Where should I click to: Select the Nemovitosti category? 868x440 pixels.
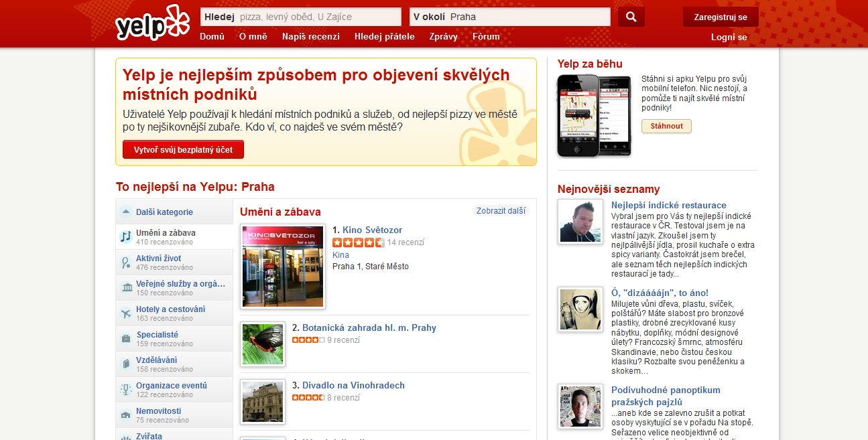174,415
